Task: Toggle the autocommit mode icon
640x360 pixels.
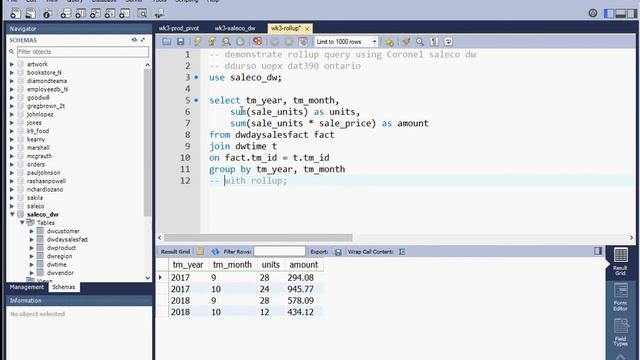Action: [x=303, y=42]
